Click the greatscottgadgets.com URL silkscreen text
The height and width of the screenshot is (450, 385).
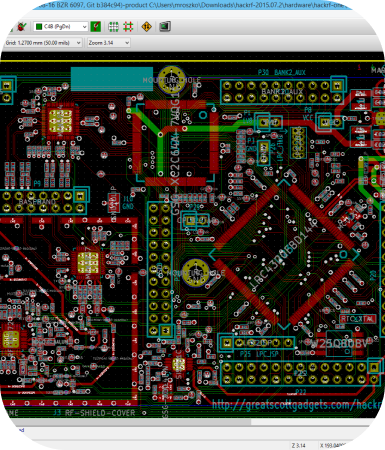click(298, 404)
